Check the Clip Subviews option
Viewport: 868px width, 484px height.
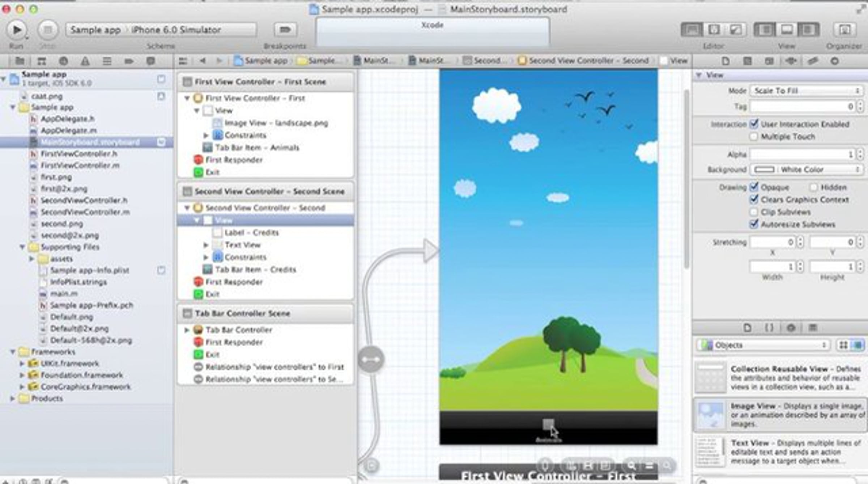click(x=754, y=212)
